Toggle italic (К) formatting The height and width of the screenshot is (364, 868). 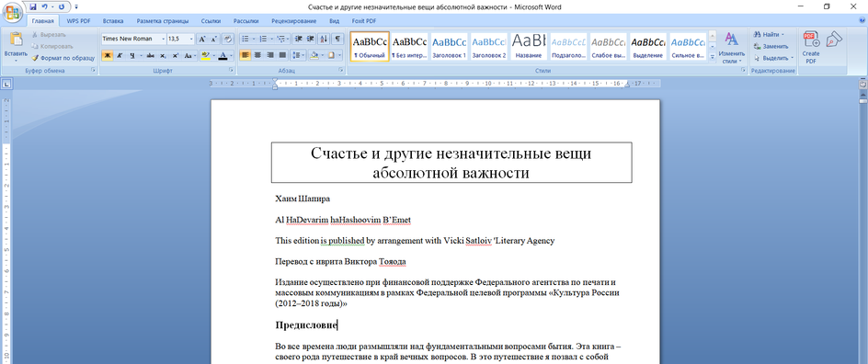[x=119, y=55]
